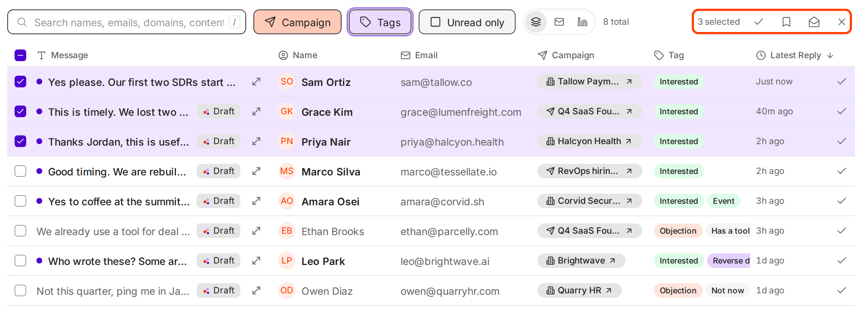Open Quarry HR campaign link
The height and width of the screenshot is (313, 868).
click(579, 290)
